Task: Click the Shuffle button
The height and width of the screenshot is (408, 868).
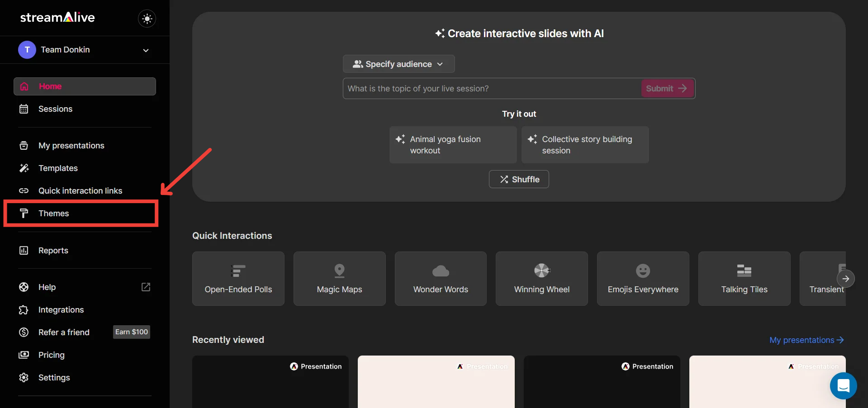Action: pos(519,180)
